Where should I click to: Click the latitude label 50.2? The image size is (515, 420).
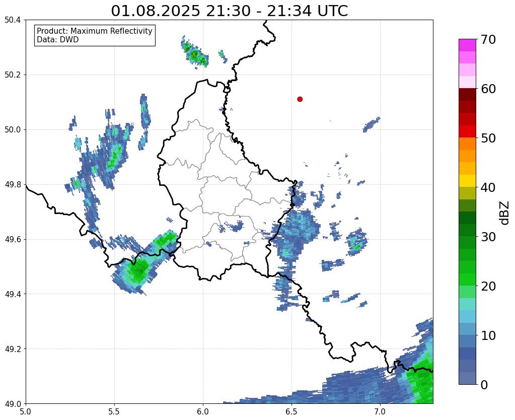click(13, 75)
